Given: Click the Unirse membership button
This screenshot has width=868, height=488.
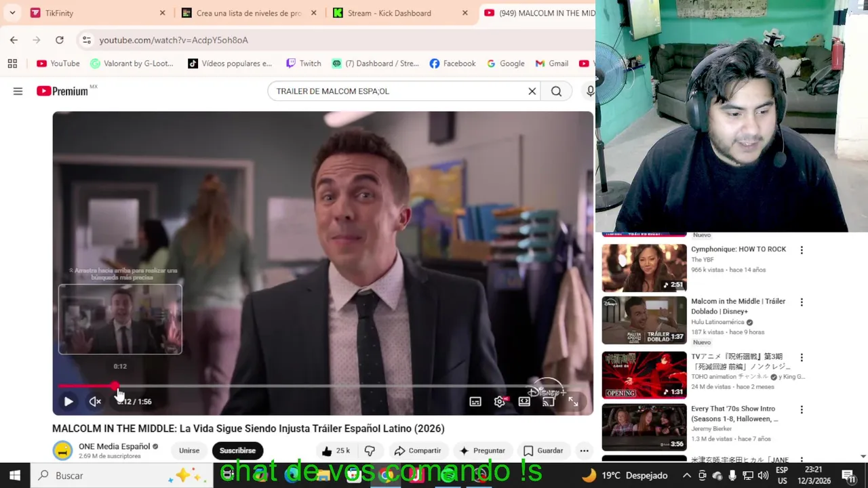Looking at the screenshot, I should 189,451.
